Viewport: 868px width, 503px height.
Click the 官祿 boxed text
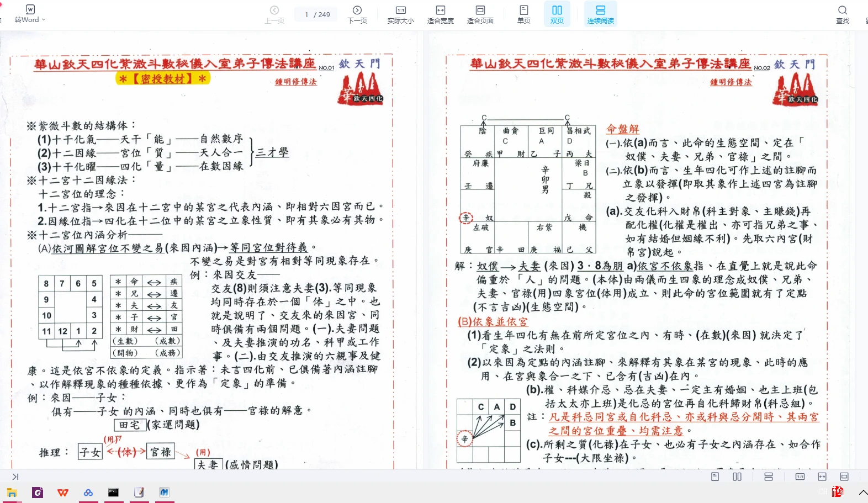click(x=161, y=452)
